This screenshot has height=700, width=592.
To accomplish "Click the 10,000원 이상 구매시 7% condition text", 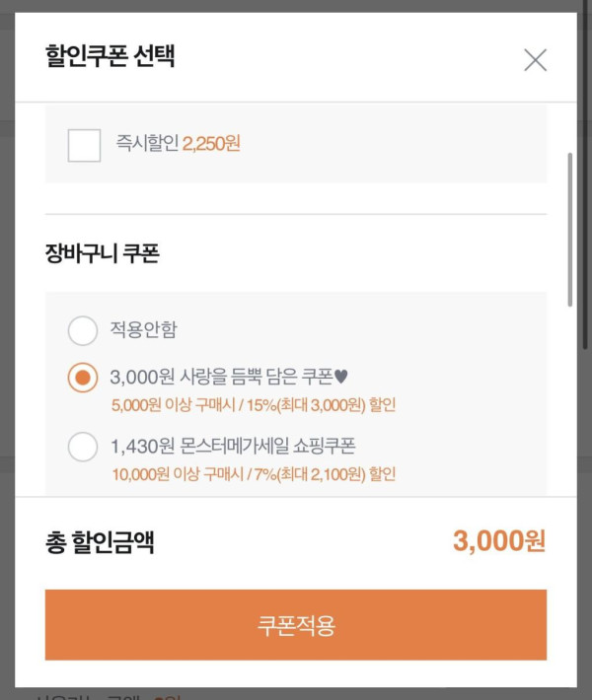I will point(254,474).
